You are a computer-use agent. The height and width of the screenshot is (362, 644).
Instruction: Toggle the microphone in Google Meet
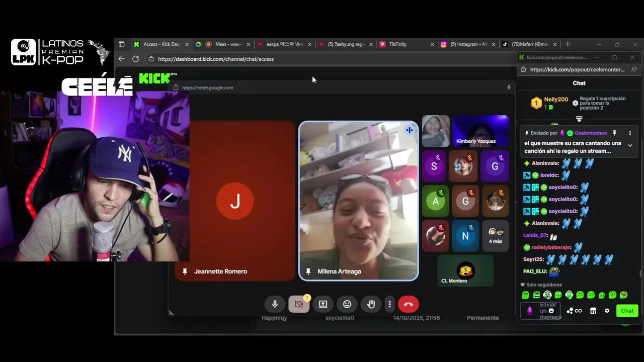pyautogui.click(x=275, y=304)
